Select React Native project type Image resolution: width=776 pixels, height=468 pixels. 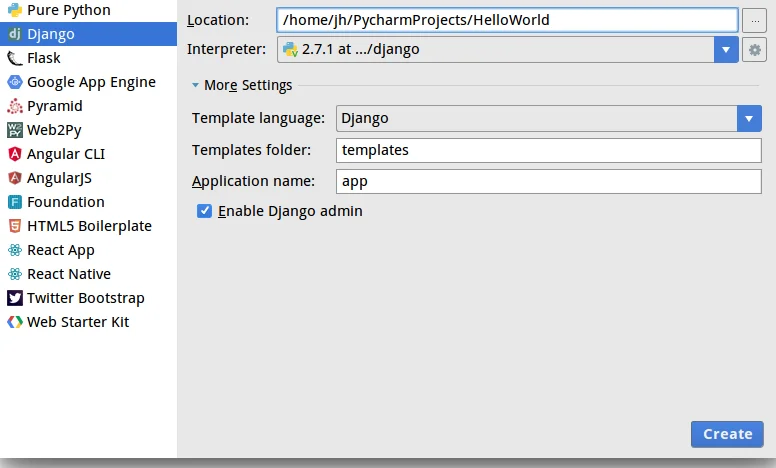tap(89, 274)
